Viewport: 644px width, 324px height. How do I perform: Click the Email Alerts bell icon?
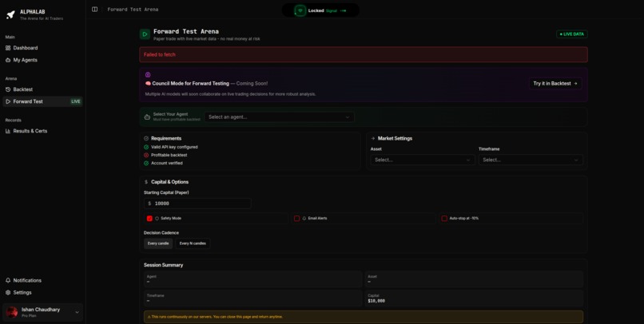(304, 219)
